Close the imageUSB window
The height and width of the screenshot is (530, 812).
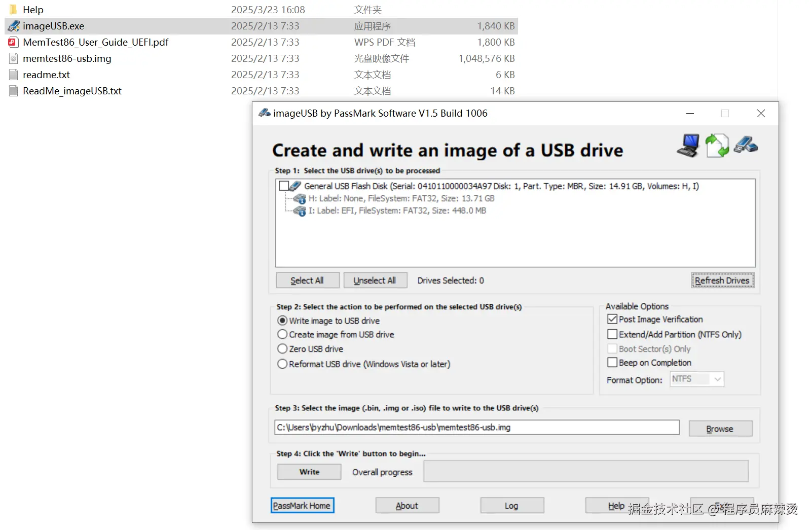point(761,113)
